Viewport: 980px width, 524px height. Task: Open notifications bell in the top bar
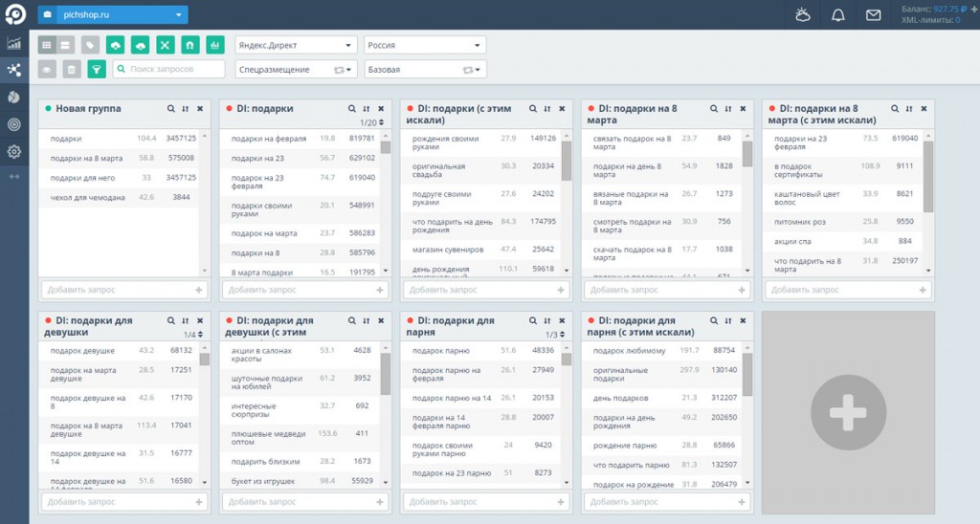tap(837, 15)
